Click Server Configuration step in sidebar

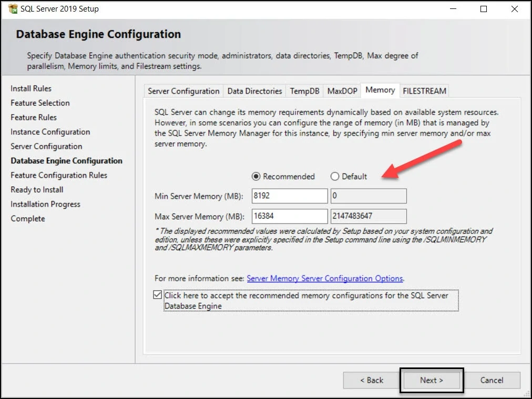point(46,146)
